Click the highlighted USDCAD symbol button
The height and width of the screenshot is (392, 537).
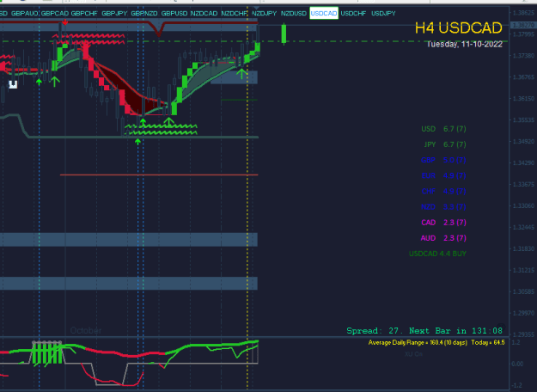tap(324, 14)
